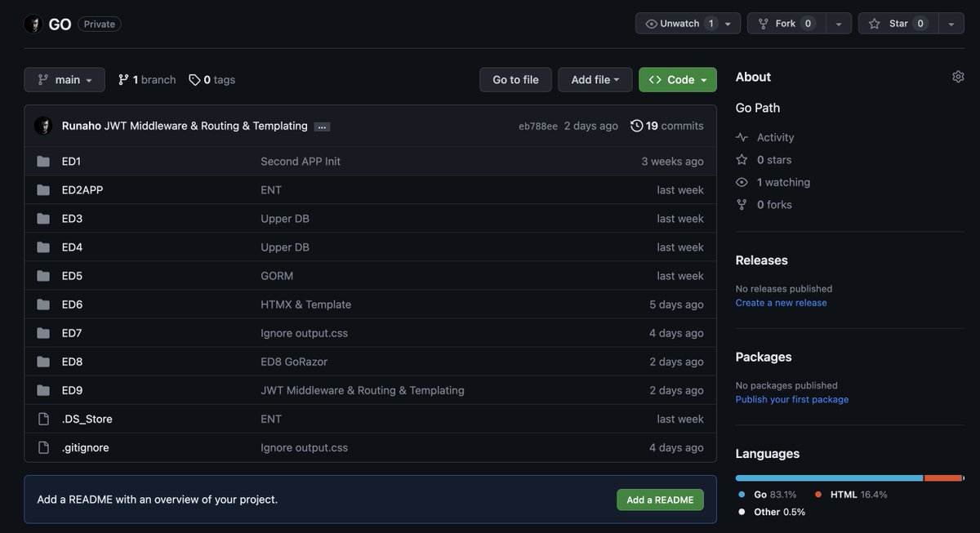Click the 'ED8 GoRazor' commit message
The image size is (980, 533).
294,362
